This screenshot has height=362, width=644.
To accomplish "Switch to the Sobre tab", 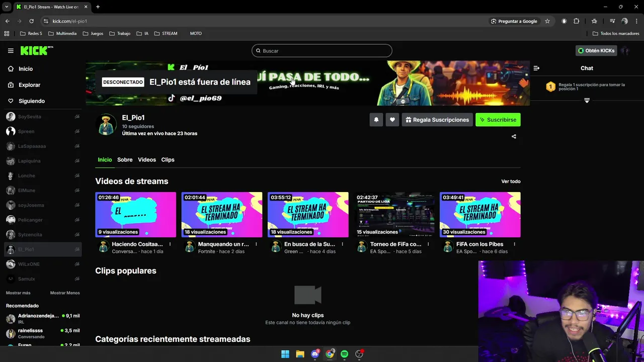I will (x=125, y=160).
